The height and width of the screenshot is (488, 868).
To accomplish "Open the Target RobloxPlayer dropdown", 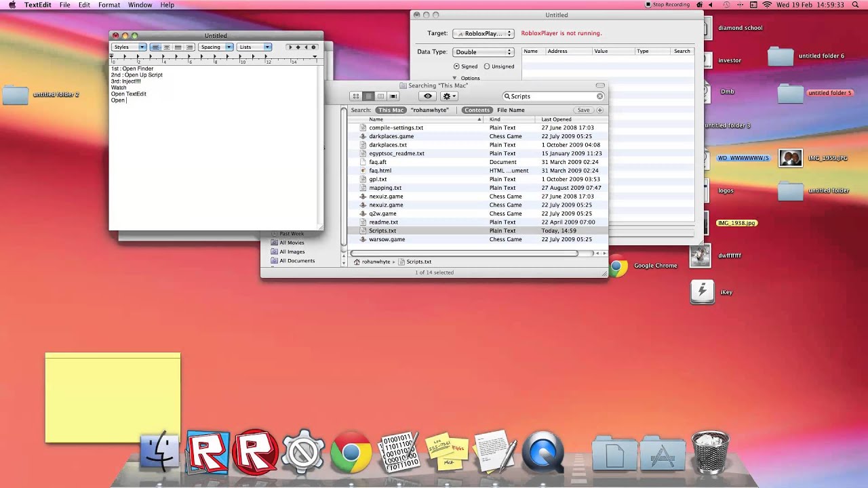I will pos(484,33).
